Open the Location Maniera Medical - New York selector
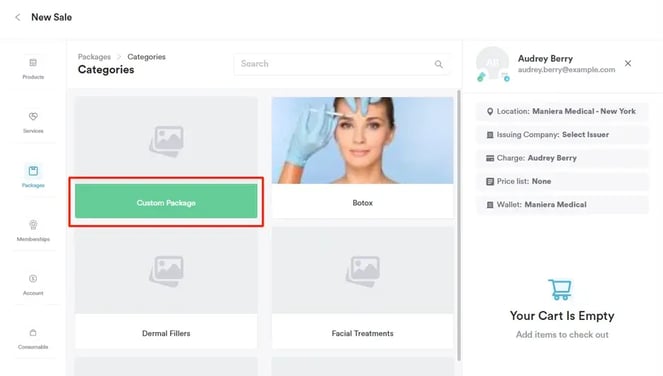Image resolution: width=663 pixels, height=376 pixels. coord(562,111)
